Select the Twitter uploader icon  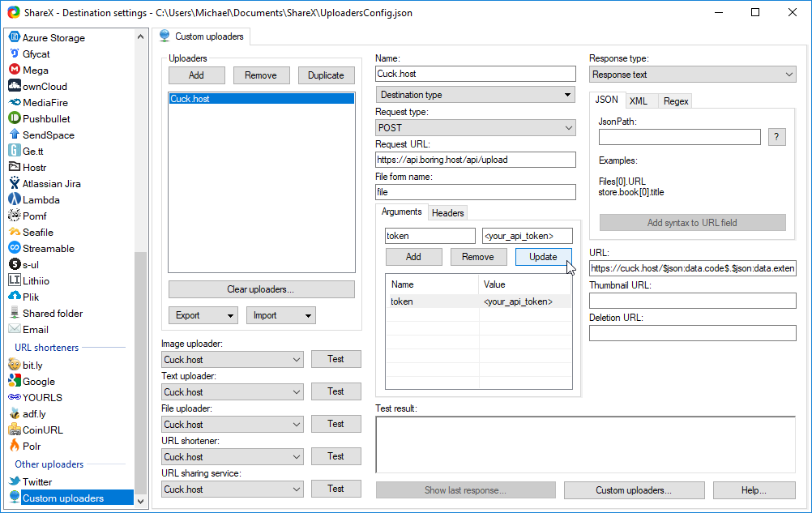coord(15,481)
